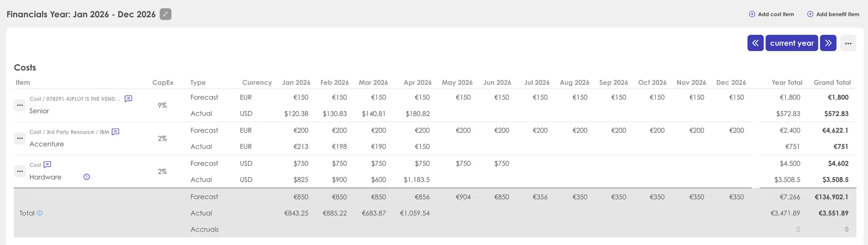Click Total actual grand total €3,551.89

coord(833,213)
